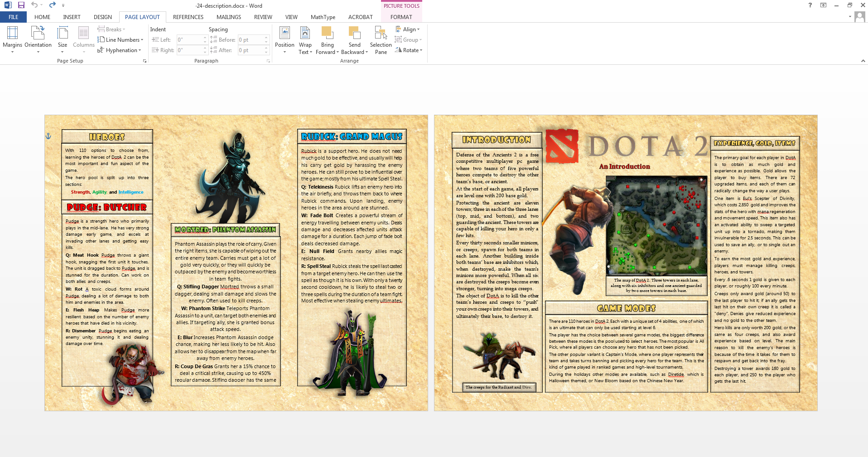Open the Wrap Text menu
Screen dimensions: 868x457
(305, 40)
